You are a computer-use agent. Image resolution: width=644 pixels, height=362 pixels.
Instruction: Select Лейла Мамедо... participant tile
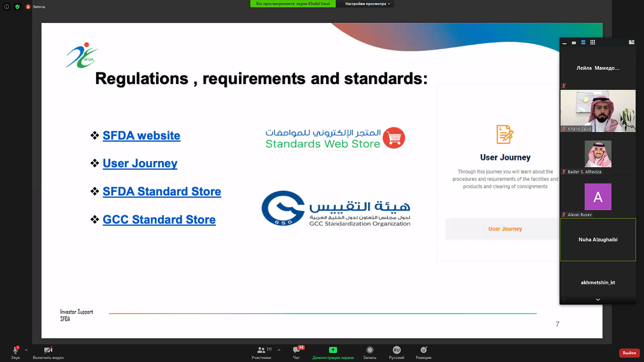pyautogui.click(x=598, y=68)
